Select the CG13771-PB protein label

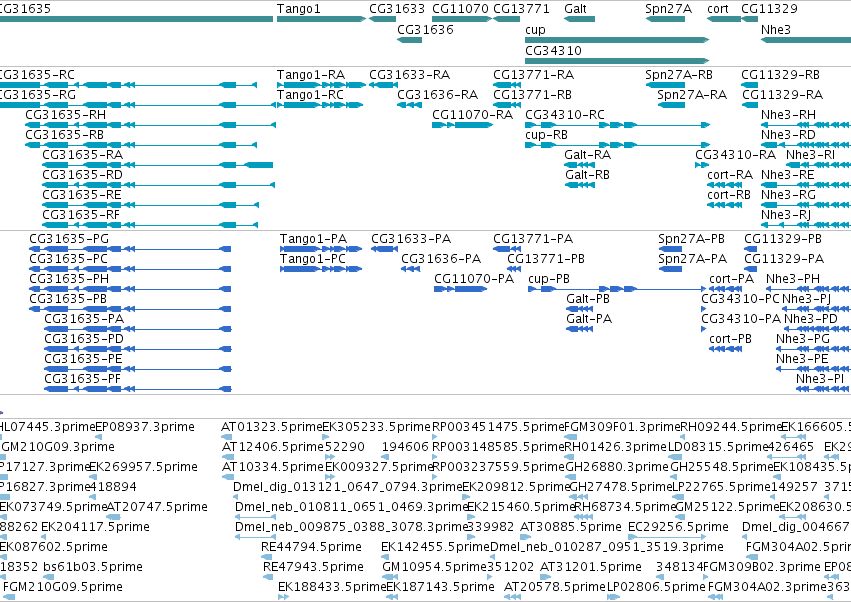(x=545, y=259)
